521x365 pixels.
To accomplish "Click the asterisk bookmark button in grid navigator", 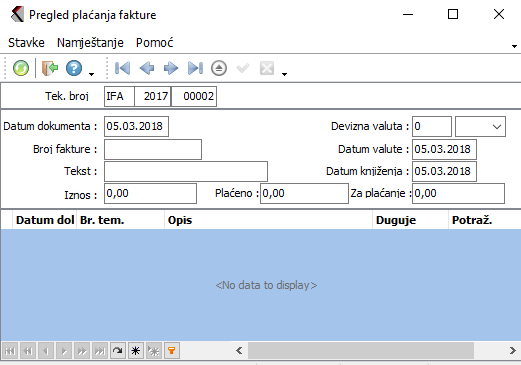I will [x=136, y=351].
